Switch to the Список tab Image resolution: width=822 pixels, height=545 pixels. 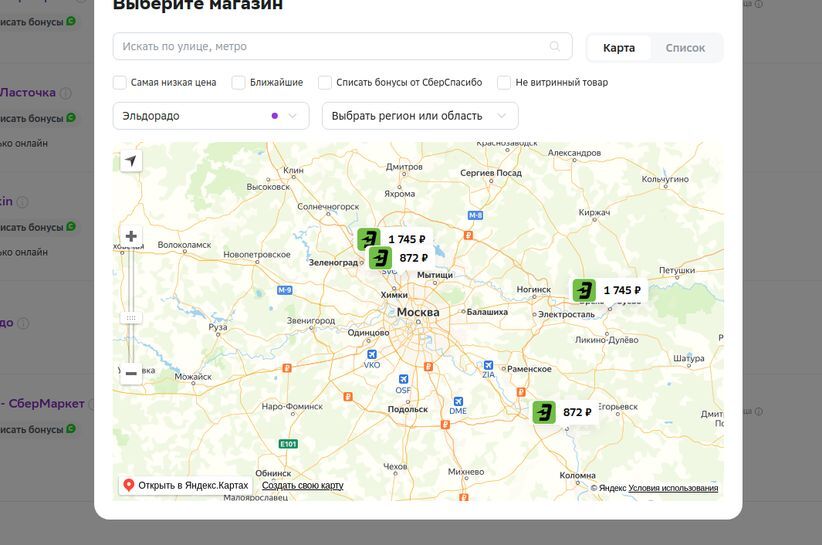(685, 48)
